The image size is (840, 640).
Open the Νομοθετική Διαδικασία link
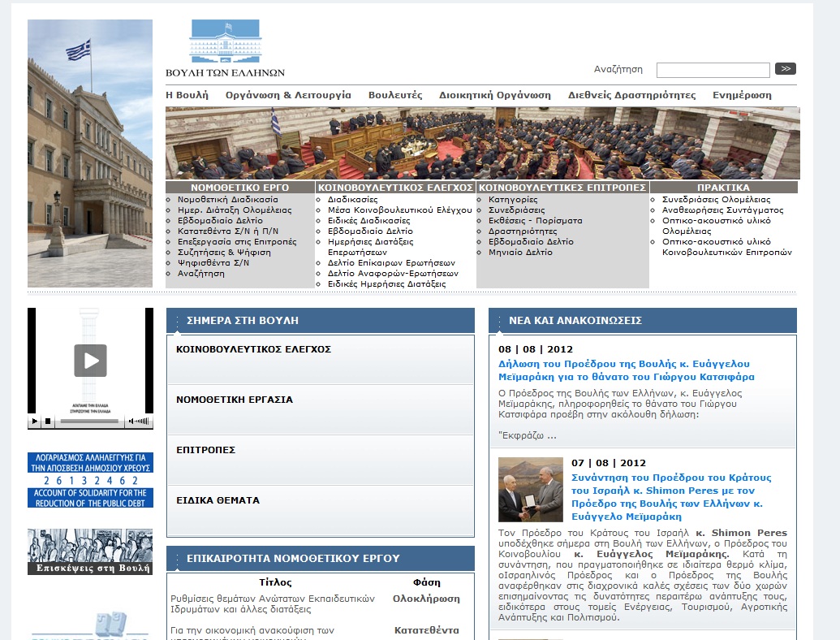pos(228,200)
